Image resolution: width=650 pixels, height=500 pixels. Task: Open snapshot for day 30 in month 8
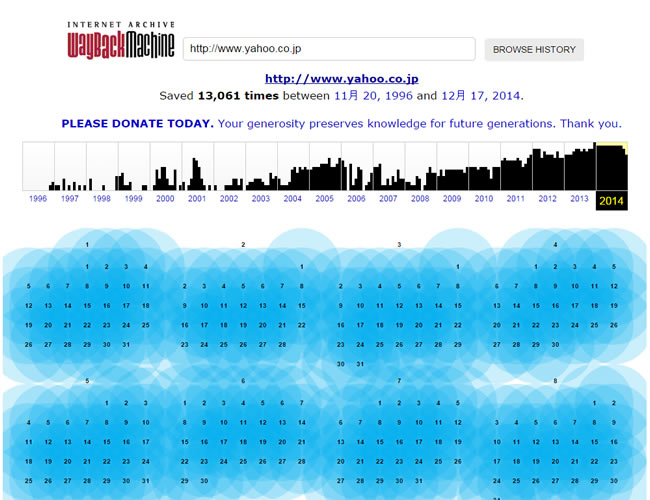(614, 481)
